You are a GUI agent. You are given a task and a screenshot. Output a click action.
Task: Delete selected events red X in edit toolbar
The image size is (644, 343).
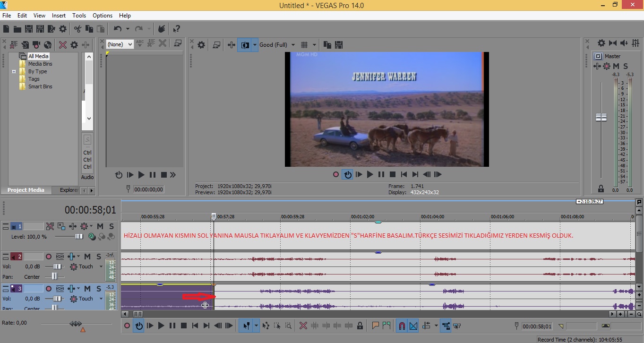click(x=303, y=326)
